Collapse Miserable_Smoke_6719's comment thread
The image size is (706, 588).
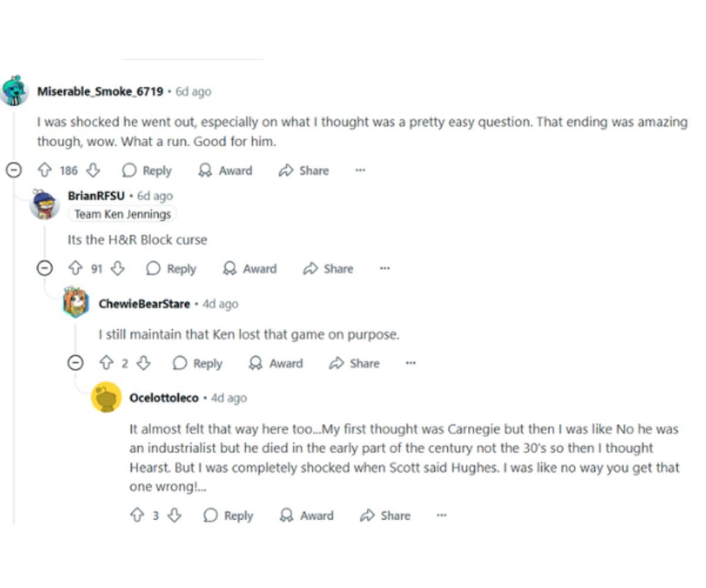14,171
